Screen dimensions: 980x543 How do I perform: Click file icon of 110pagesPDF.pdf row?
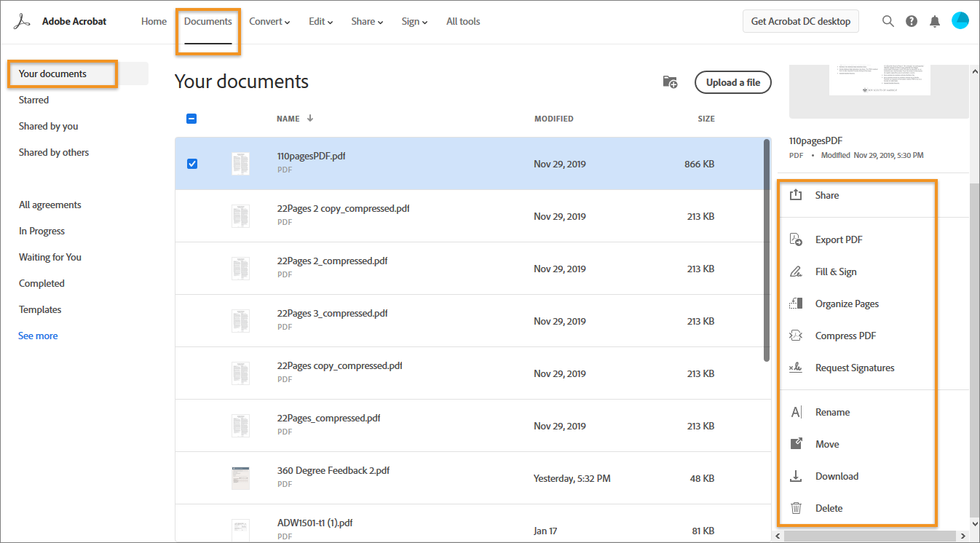240,164
